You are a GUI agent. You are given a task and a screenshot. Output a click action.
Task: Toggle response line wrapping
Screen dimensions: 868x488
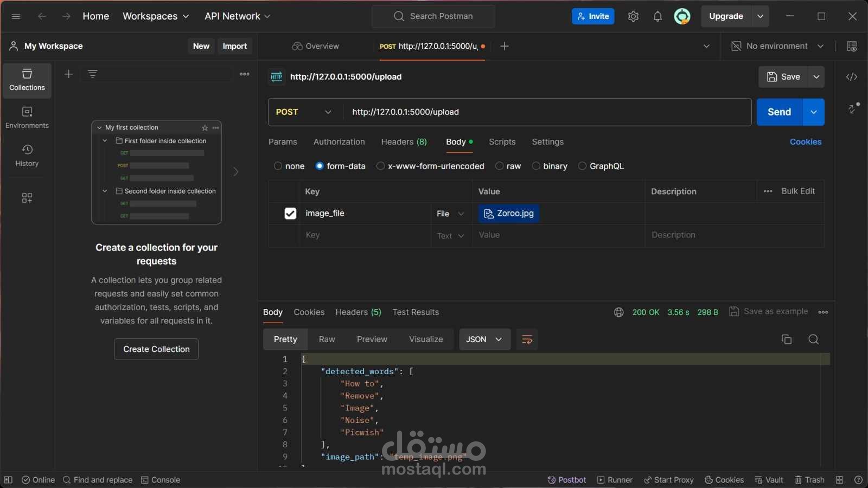[x=527, y=339]
